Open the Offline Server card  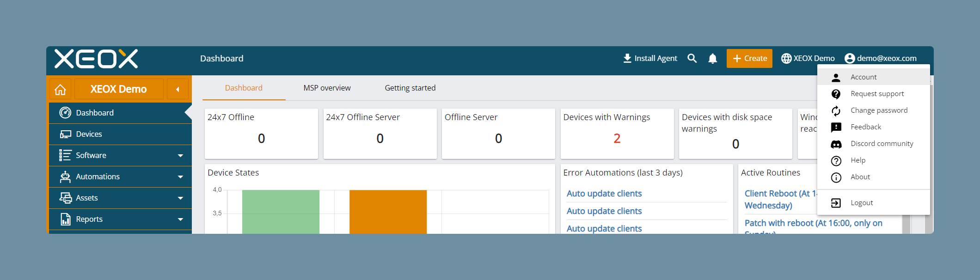(498, 134)
